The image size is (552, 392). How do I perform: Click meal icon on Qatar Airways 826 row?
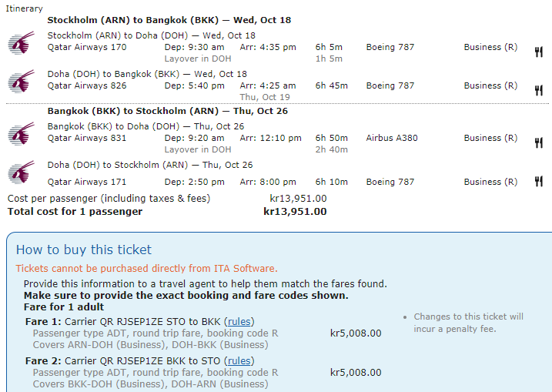tap(539, 91)
